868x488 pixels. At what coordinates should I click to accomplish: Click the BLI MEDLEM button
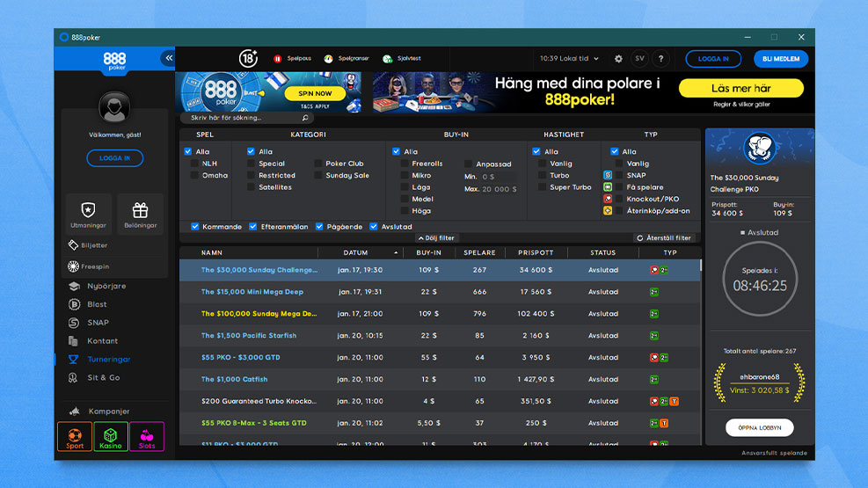(x=781, y=59)
